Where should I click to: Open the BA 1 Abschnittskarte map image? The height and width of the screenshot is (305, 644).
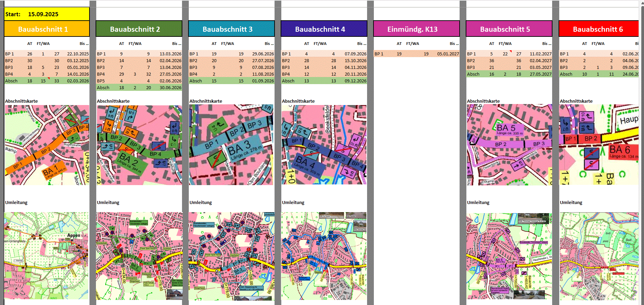coord(47,145)
